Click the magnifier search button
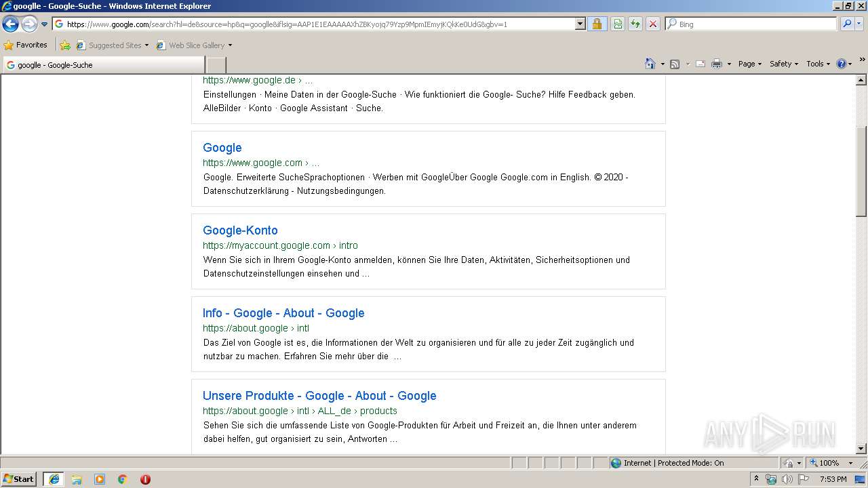Screen dimensions: 868x488 pos(847,24)
